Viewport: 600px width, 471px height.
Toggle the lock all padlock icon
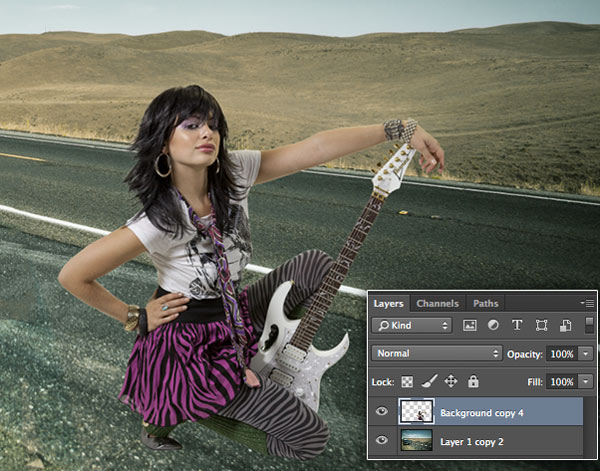472,381
